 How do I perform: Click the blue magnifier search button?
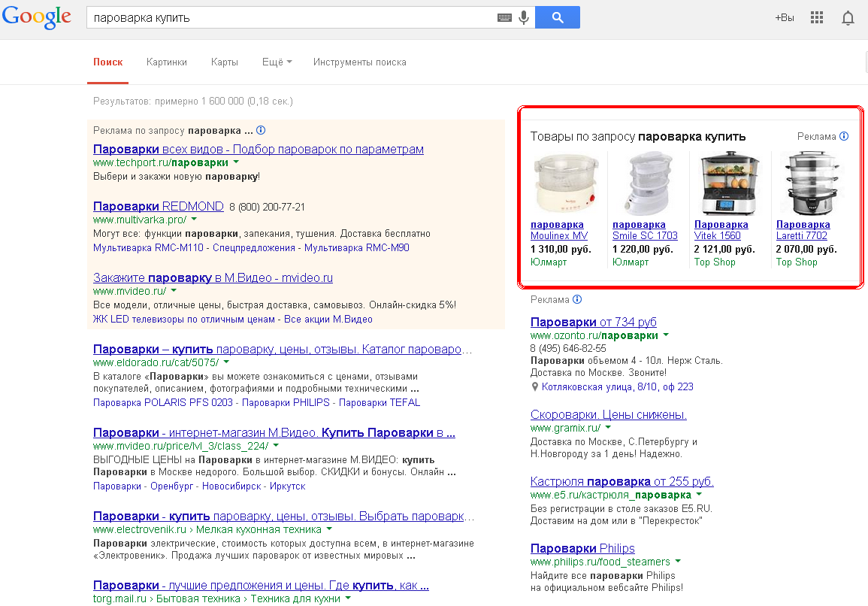(x=558, y=17)
